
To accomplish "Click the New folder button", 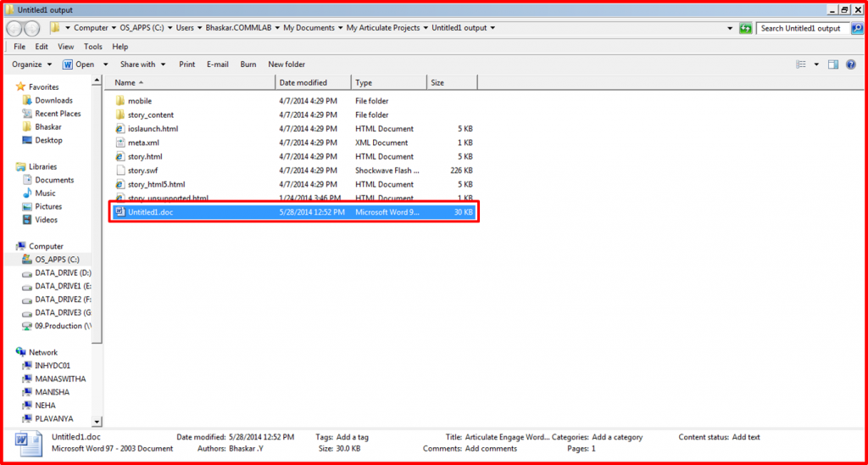I will (287, 64).
